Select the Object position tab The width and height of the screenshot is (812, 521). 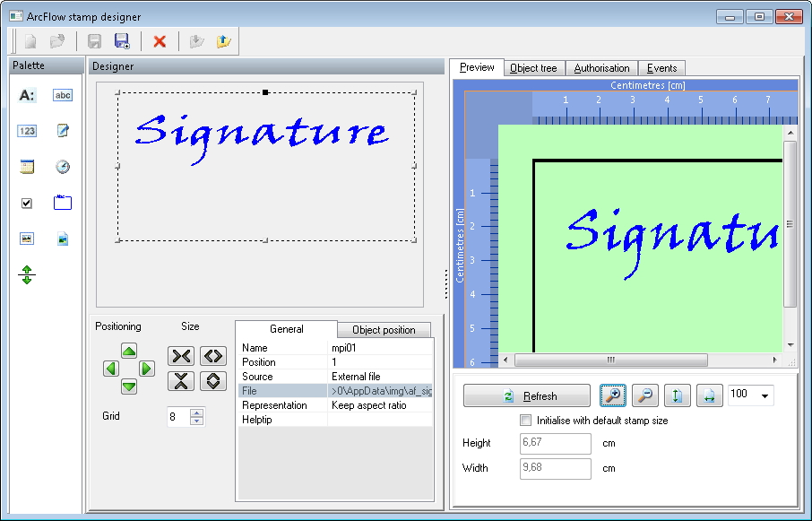click(x=384, y=330)
